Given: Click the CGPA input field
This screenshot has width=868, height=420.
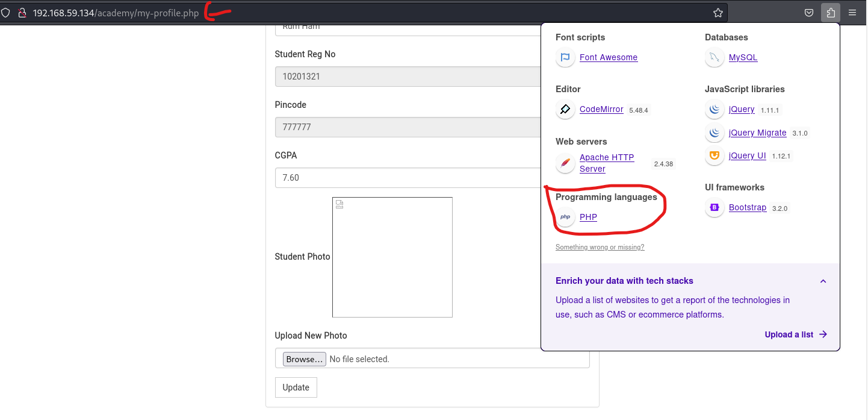Looking at the screenshot, I should click(408, 178).
